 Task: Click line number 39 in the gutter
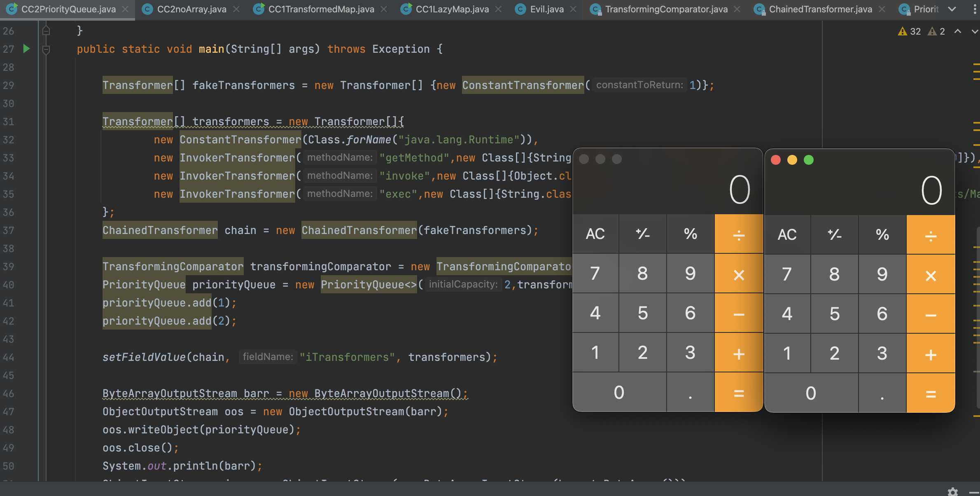coord(9,267)
